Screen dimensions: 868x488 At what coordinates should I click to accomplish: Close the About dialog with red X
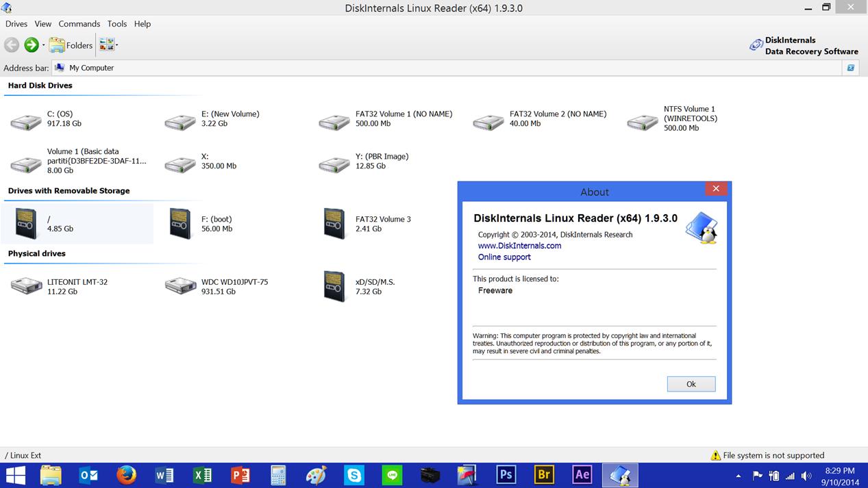(x=716, y=189)
